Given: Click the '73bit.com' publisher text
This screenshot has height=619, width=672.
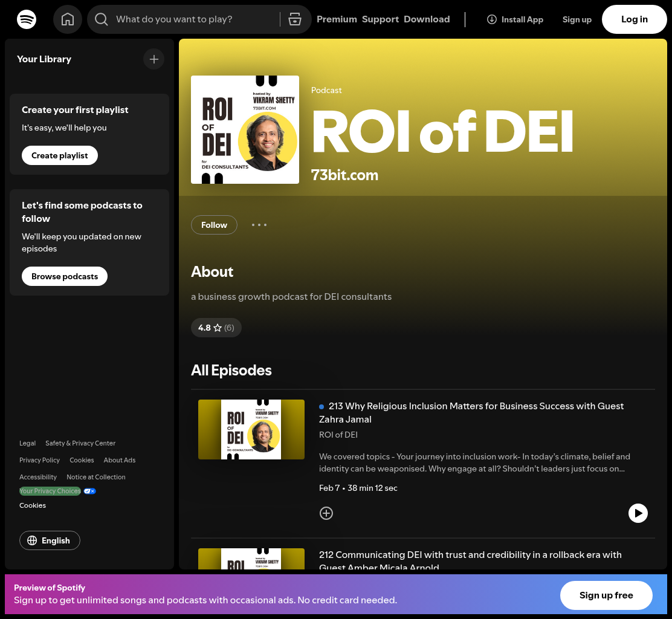Looking at the screenshot, I should click(344, 175).
